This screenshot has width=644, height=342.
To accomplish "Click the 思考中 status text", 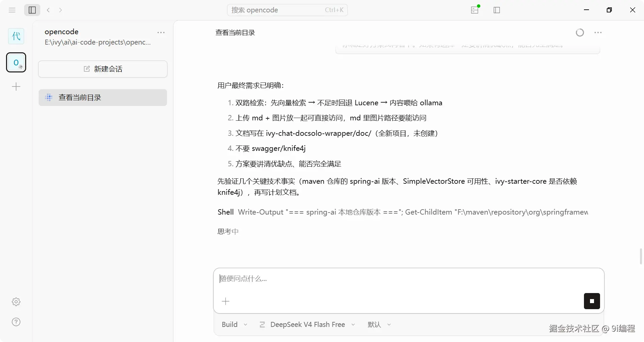I will (228, 231).
